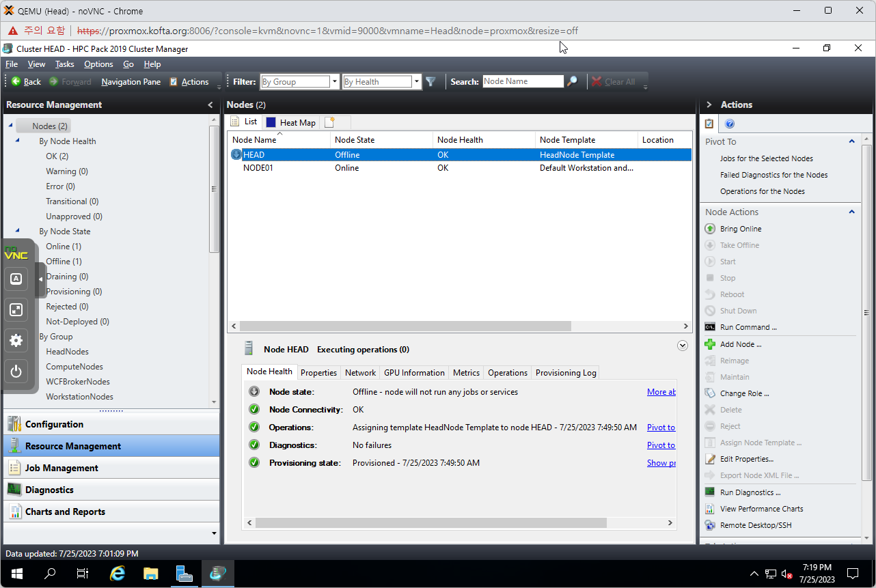876x588 pixels.
Task: Click the Node Name search input field
Action: [523, 81]
